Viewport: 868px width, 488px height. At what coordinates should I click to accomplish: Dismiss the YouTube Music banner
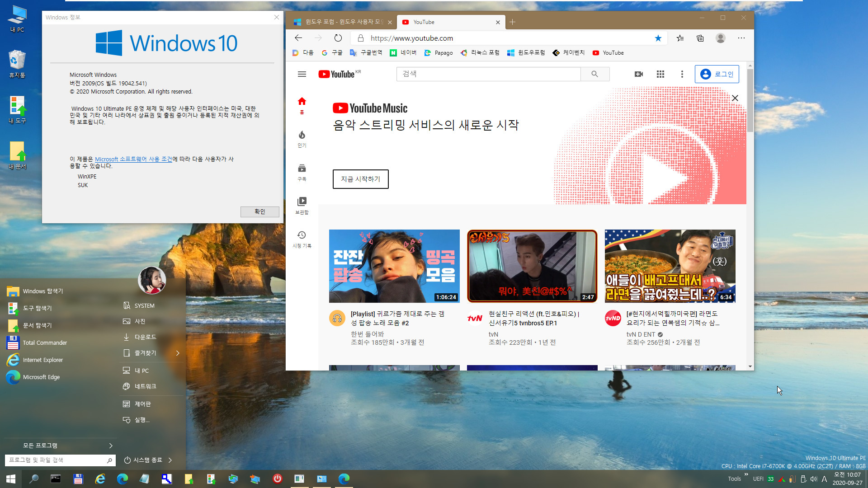(x=735, y=98)
